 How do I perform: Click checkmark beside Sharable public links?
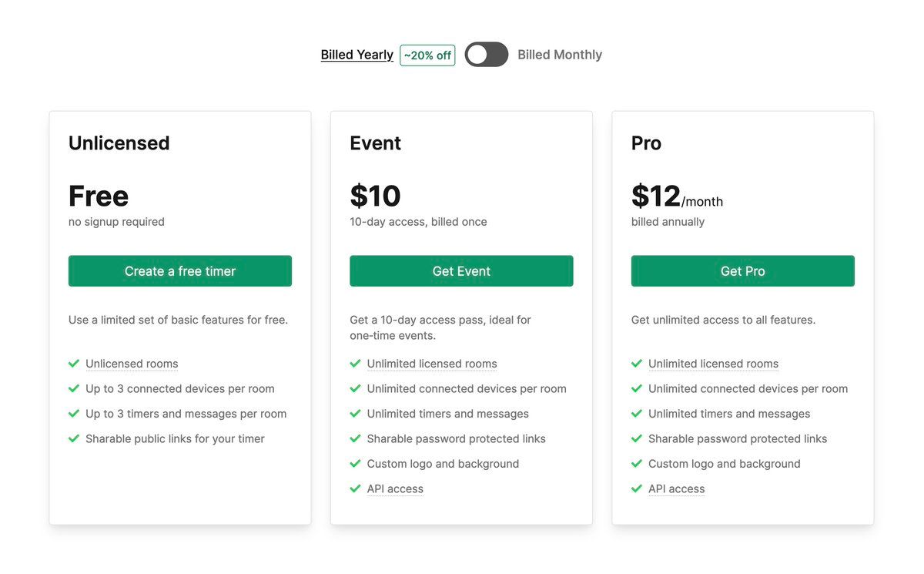click(74, 438)
